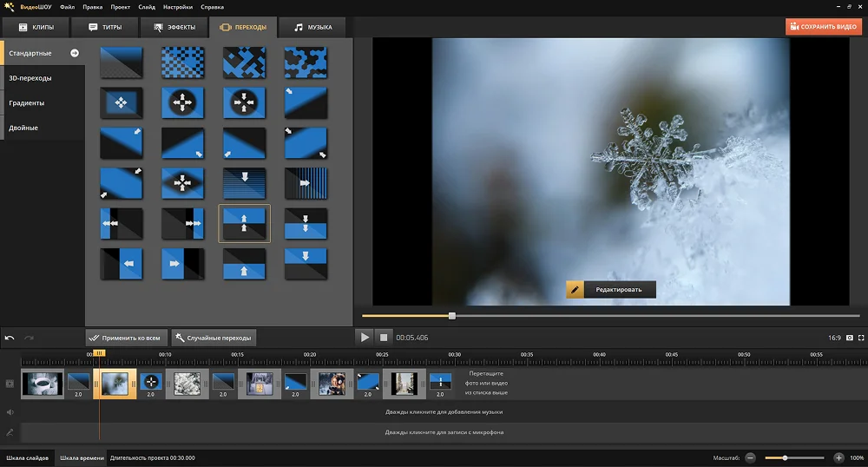The height and width of the screenshot is (467, 868).
Task: Click the Применить ко всем button
Action: 125,337
